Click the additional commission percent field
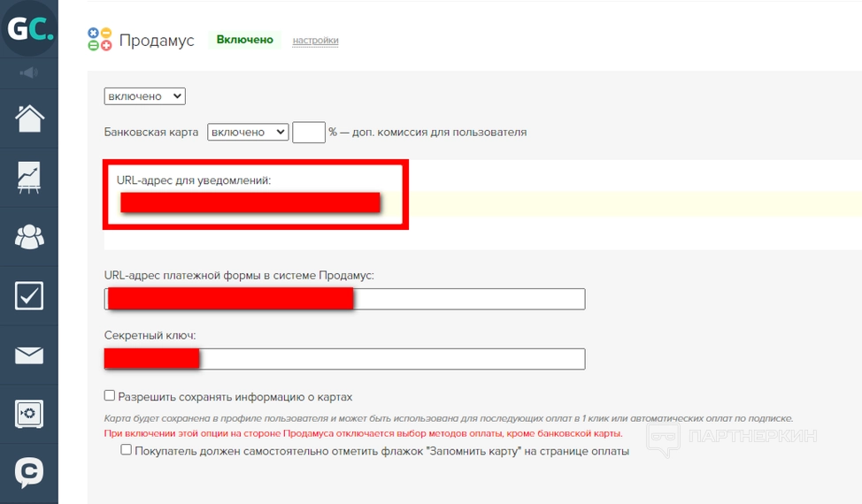The height and width of the screenshot is (504, 862). click(309, 133)
